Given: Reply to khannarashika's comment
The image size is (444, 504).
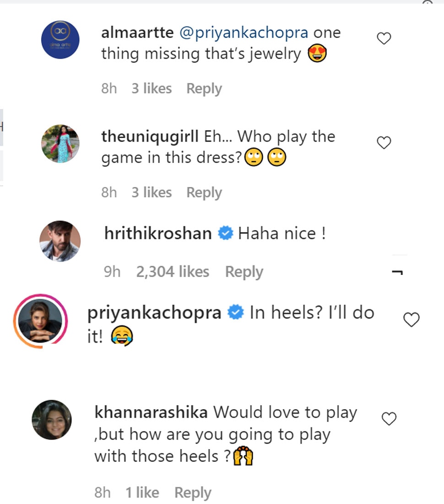Looking at the screenshot, I should click(x=193, y=493).
